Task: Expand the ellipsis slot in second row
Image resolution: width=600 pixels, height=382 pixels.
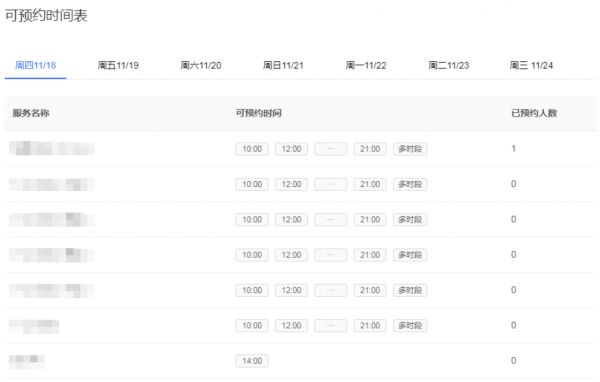Action: tap(331, 184)
